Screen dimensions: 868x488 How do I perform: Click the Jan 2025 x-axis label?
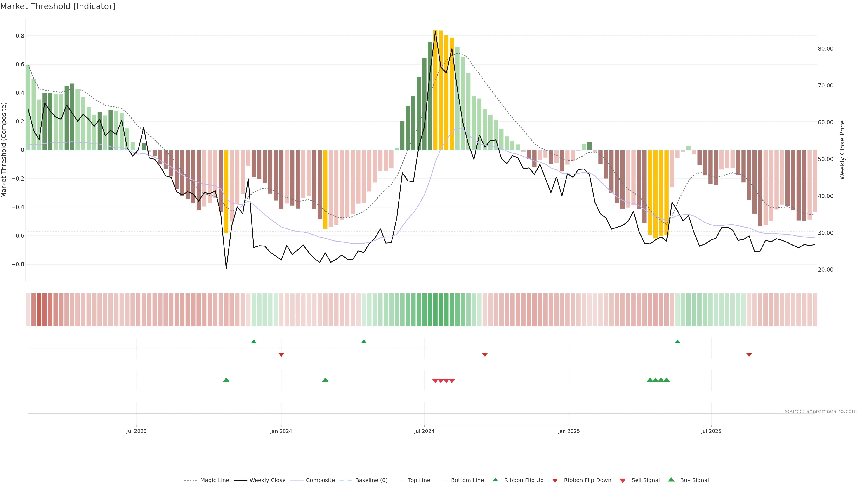click(x=568, y=431)
